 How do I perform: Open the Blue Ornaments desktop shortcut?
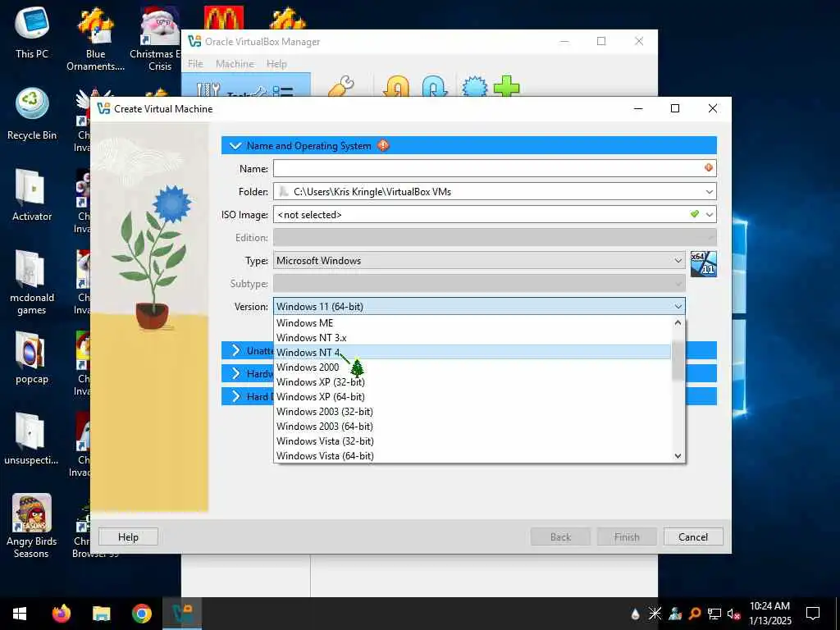click(x=95, y=39)
